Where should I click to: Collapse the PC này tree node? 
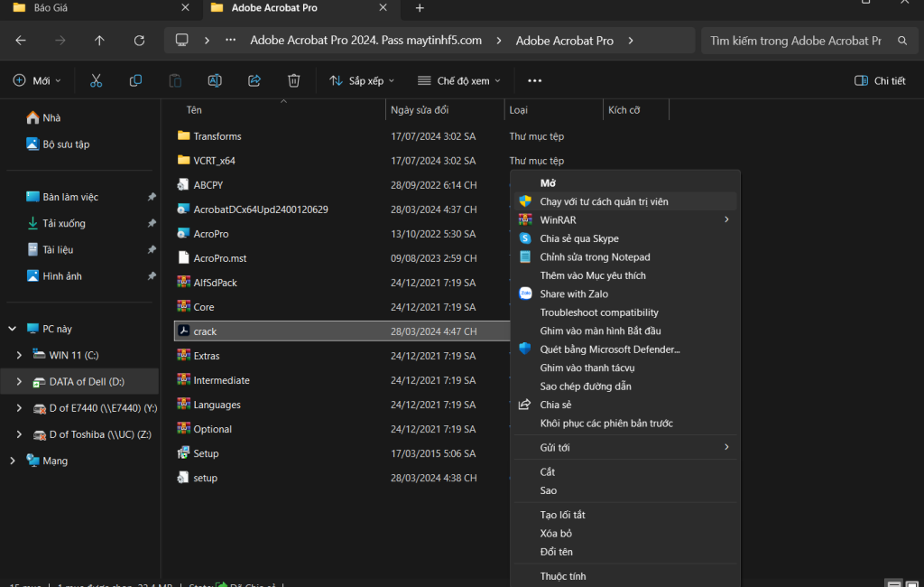12,329
